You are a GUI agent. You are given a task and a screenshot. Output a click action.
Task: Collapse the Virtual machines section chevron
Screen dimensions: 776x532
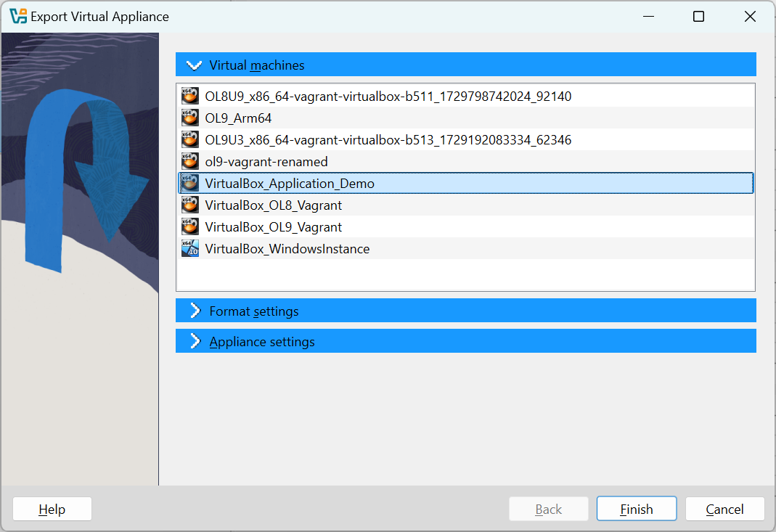[x=194, y=65]
